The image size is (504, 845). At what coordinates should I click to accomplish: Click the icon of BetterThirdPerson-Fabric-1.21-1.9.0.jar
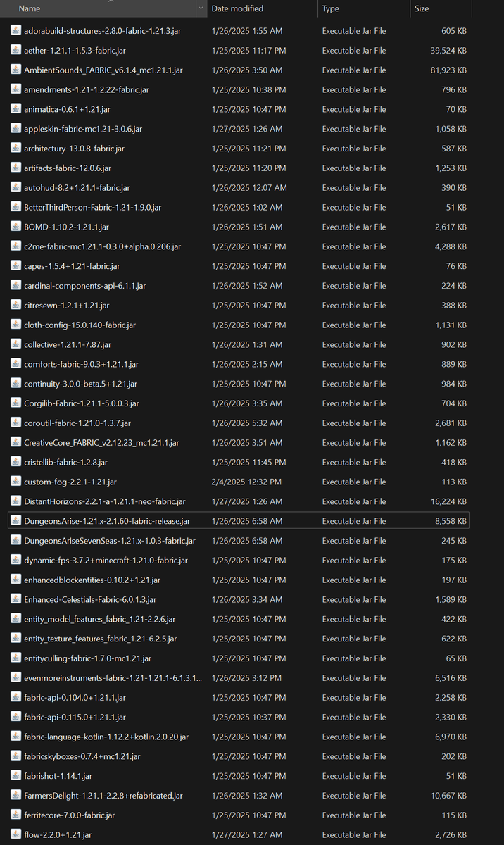pos(16,208)
